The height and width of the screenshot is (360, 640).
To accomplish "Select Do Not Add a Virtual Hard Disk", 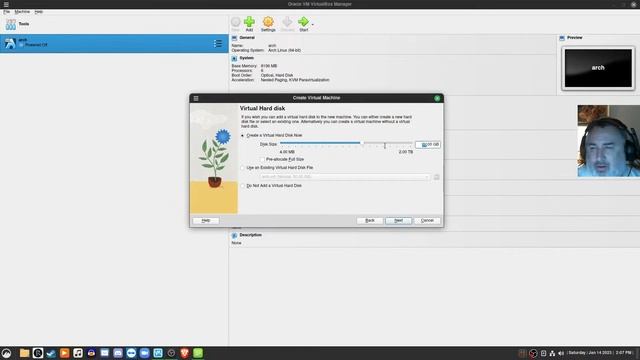I will pyautogui.click(x=242, y=186).
